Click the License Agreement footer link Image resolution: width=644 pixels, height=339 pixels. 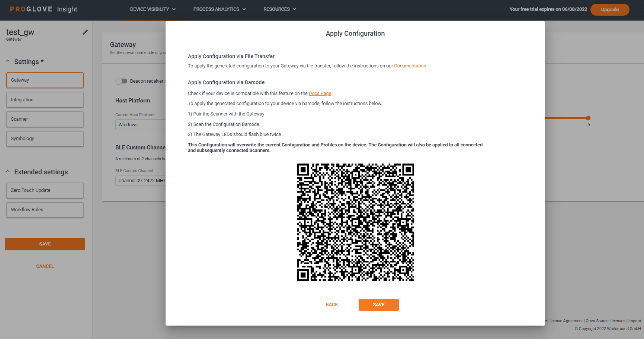(565, 321)
